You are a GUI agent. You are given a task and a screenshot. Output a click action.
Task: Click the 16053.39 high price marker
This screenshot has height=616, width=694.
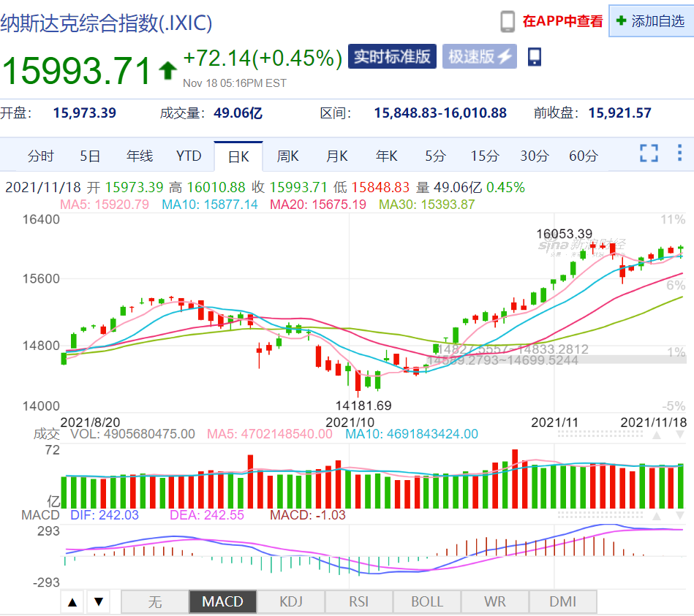tap(565, 234)
